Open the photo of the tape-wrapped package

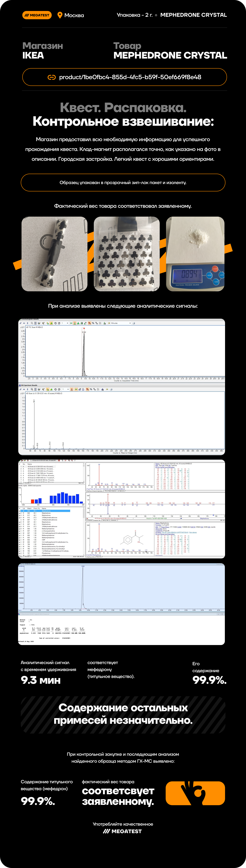pos(55,254)
